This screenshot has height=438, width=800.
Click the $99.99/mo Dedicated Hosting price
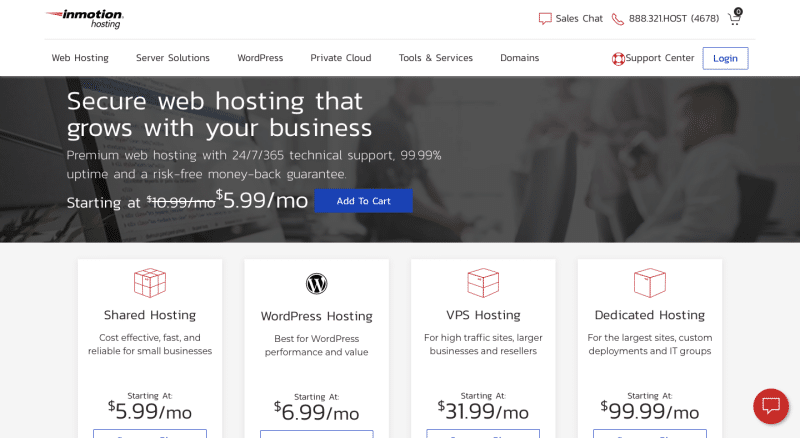coord(649,411)
